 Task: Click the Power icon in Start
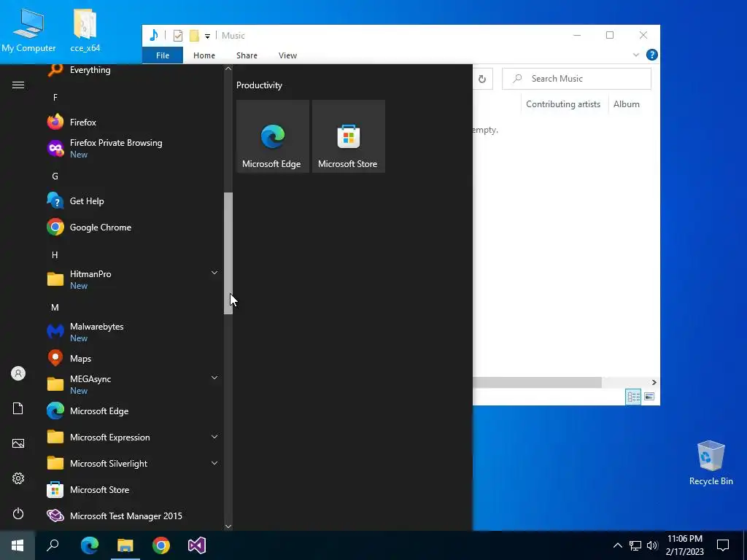tap(18, 513)
